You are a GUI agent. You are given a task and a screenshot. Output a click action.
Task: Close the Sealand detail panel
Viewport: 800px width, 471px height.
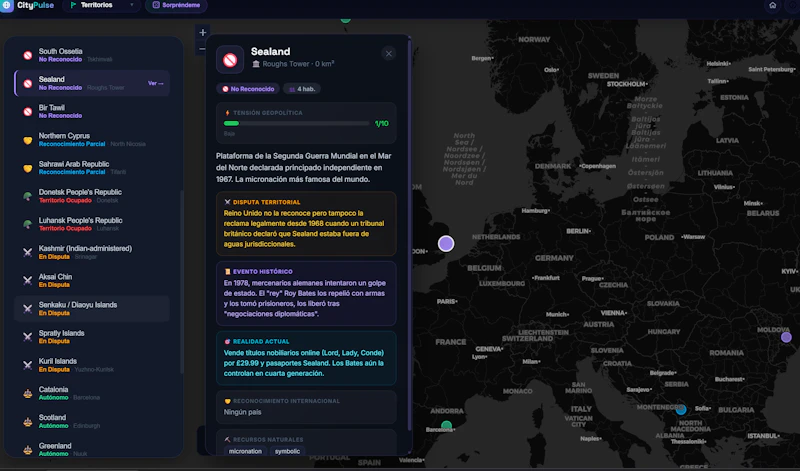tap(389, 54)
